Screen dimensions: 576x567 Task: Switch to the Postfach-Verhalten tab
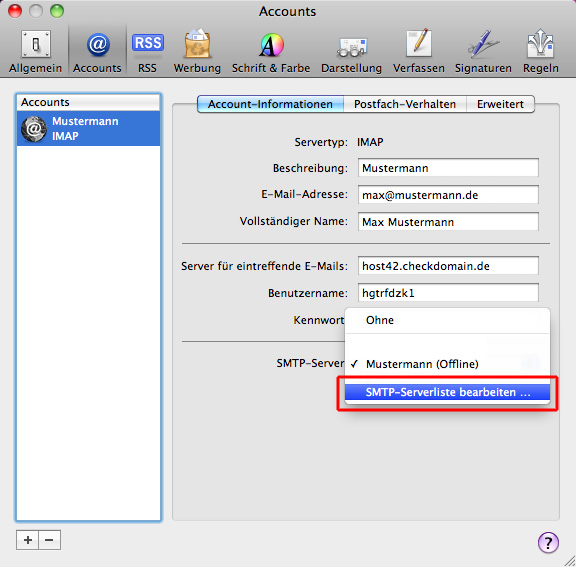(x=405, y=104)
